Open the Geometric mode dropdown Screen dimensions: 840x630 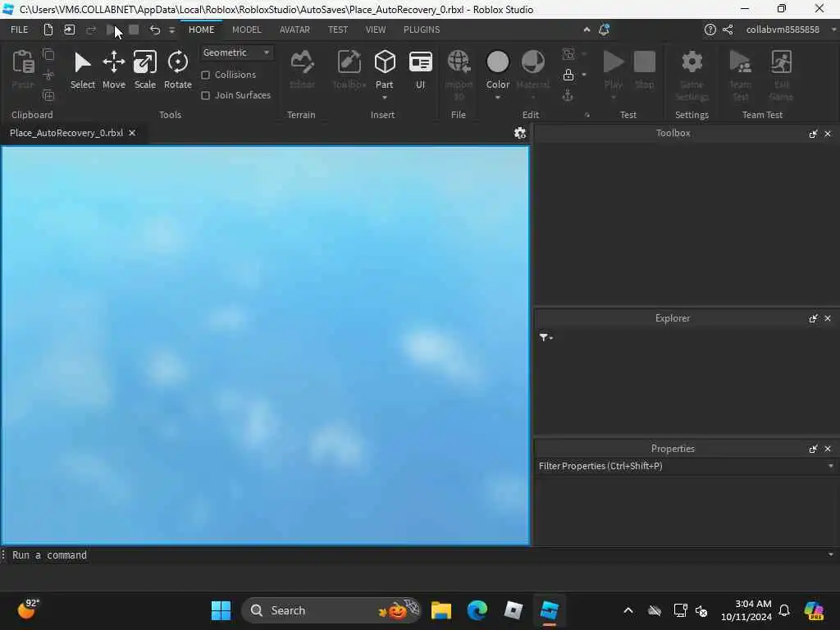point(236,52)
